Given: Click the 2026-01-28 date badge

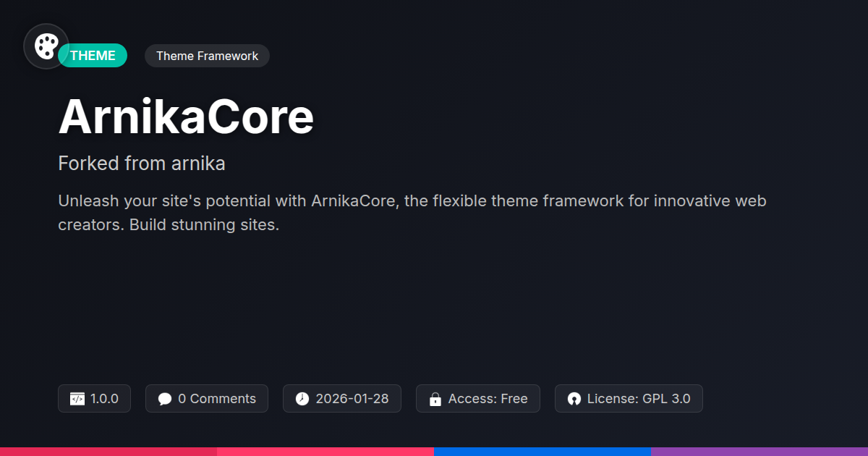Looking at the screenshot, I should [342, 399].
